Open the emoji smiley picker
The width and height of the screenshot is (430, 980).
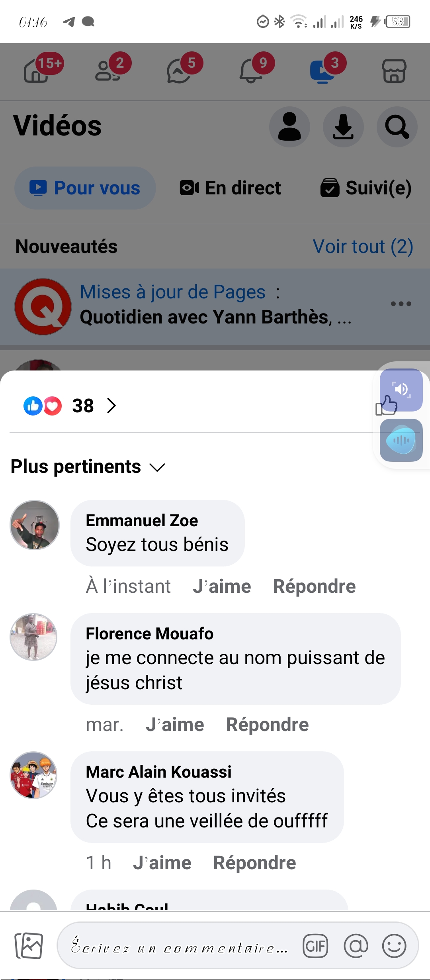point(394,946)
